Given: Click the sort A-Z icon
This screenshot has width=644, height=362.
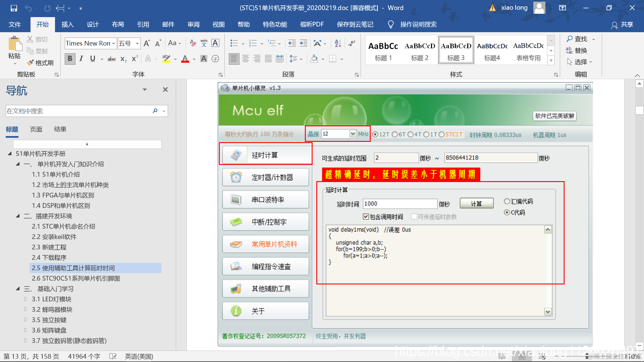Looking at the screenshot, I should pos(338,43).
